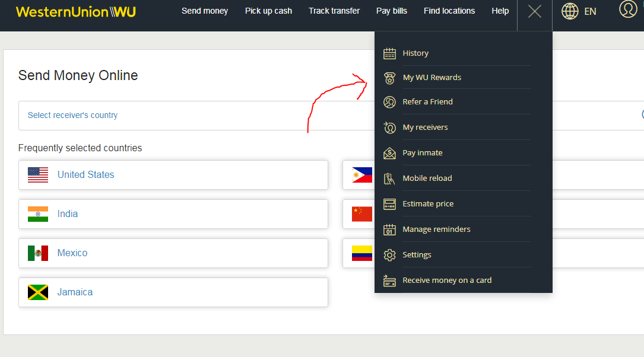Click the Philippines flag
The height and width of the screenshot is (357, 644).
(x=362, y=175)
